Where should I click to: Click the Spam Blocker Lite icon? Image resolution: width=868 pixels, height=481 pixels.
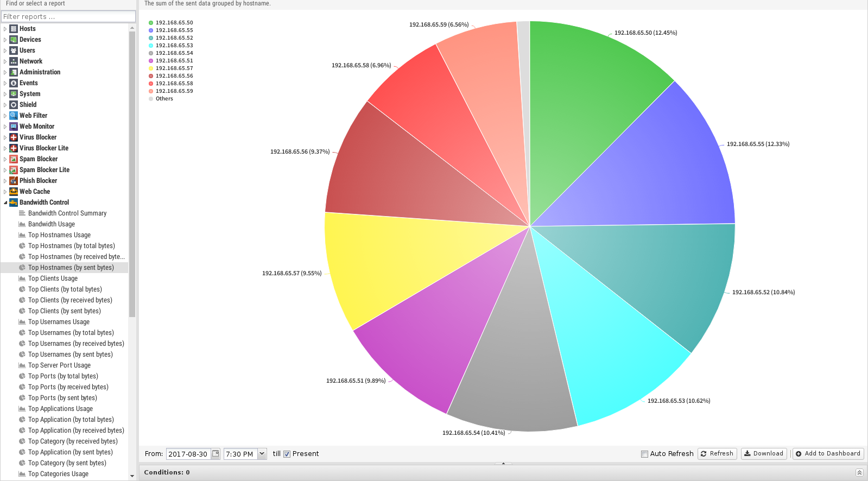point(14,170)
